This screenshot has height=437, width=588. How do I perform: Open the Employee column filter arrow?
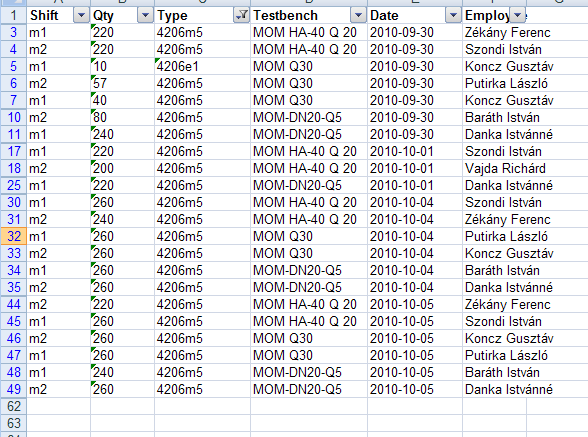tap(518, 15)
